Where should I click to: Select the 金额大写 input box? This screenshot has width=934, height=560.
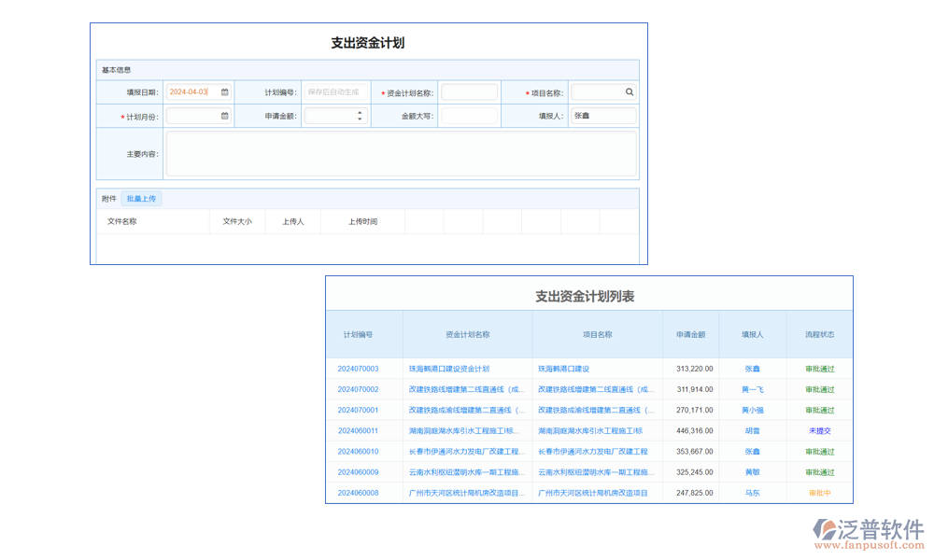(469, 117)
